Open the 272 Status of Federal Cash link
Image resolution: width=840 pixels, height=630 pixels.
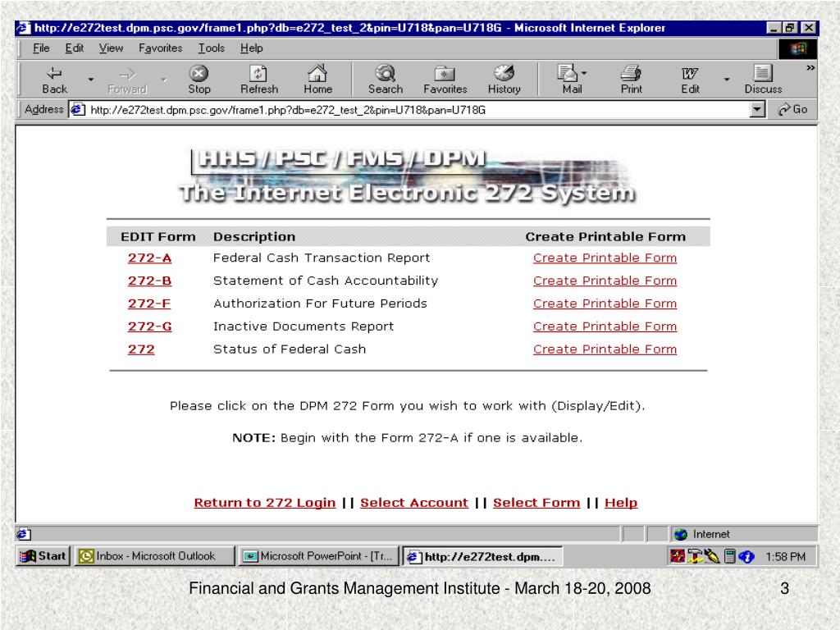point(141,349)
